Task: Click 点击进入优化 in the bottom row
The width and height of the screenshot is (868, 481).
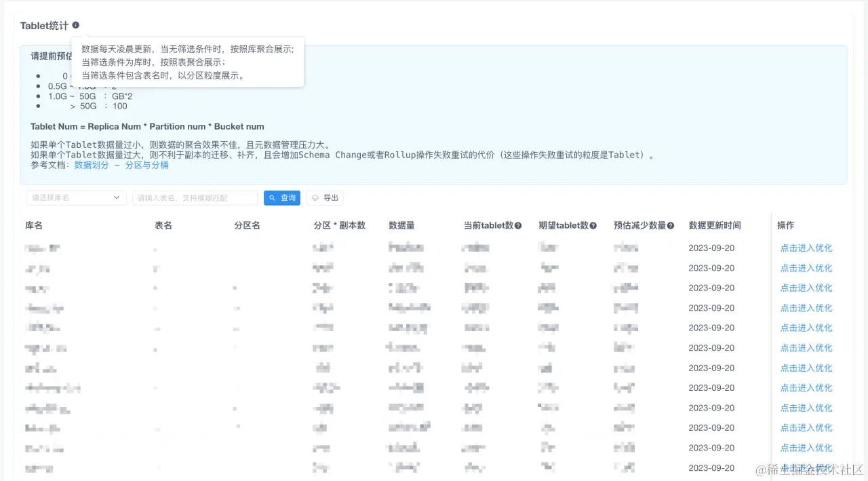Action: tap(806, 467)
